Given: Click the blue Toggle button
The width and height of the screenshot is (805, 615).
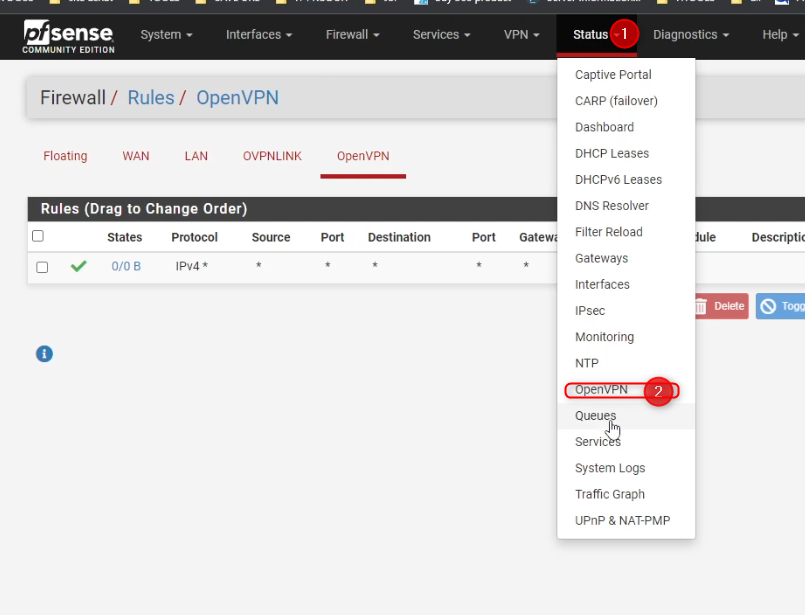Looking at the screenshot, I should [781, 306].
